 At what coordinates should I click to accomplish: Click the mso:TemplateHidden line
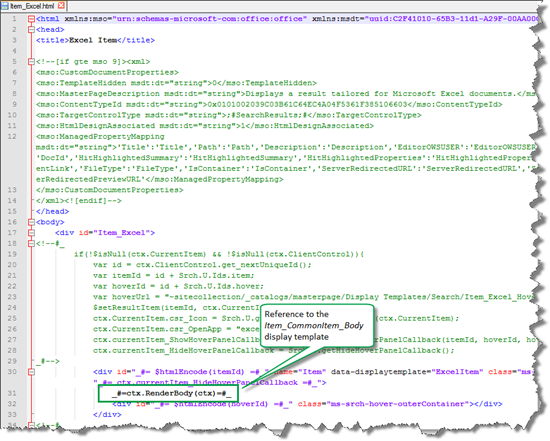point(176,83)
